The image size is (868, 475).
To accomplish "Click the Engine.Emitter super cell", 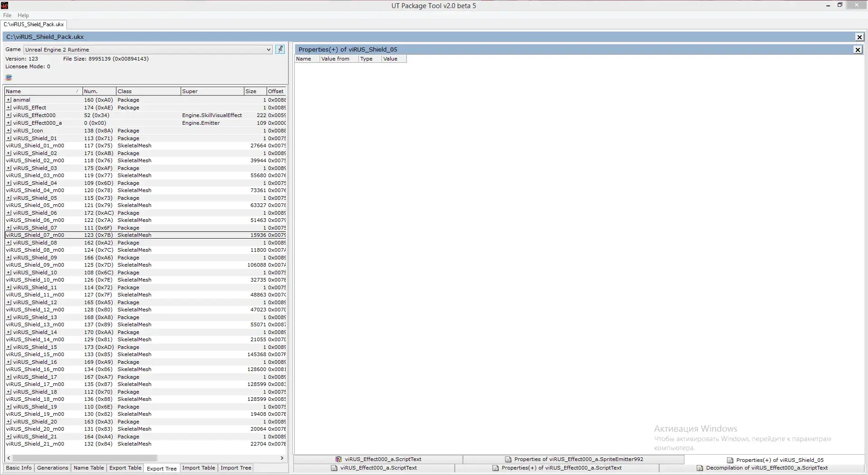I will coord(201,123).
